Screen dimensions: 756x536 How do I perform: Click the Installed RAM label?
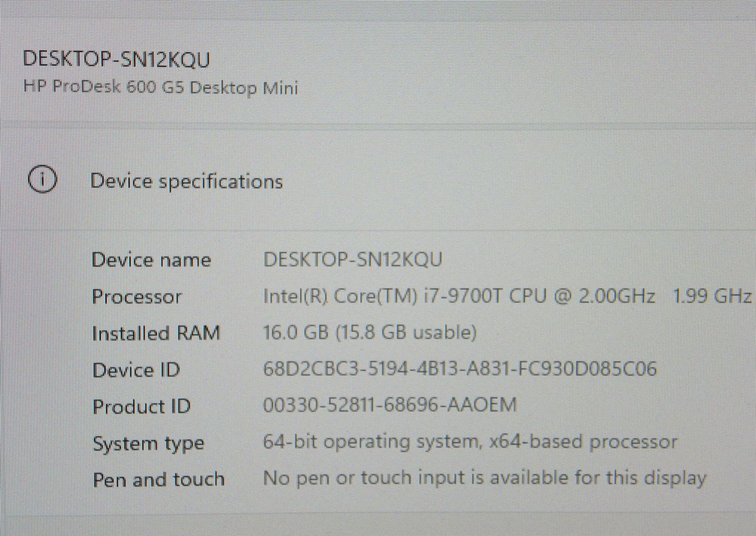pos(156,333)
